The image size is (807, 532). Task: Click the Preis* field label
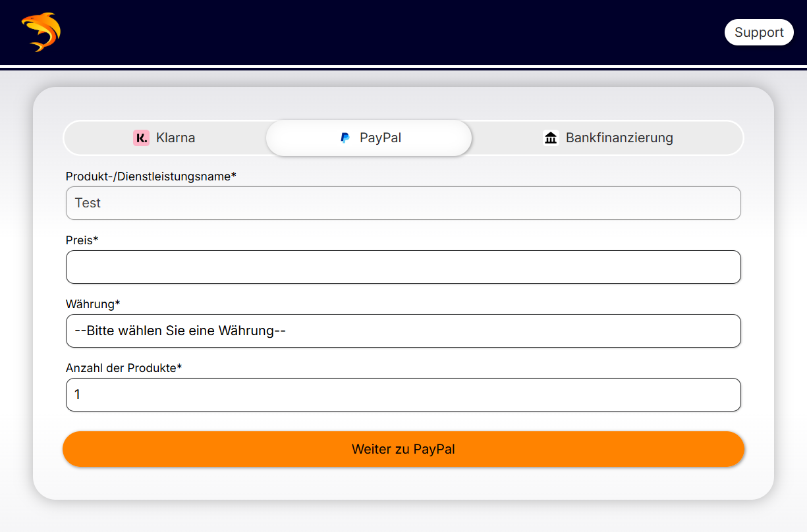(x=82, y=240)
